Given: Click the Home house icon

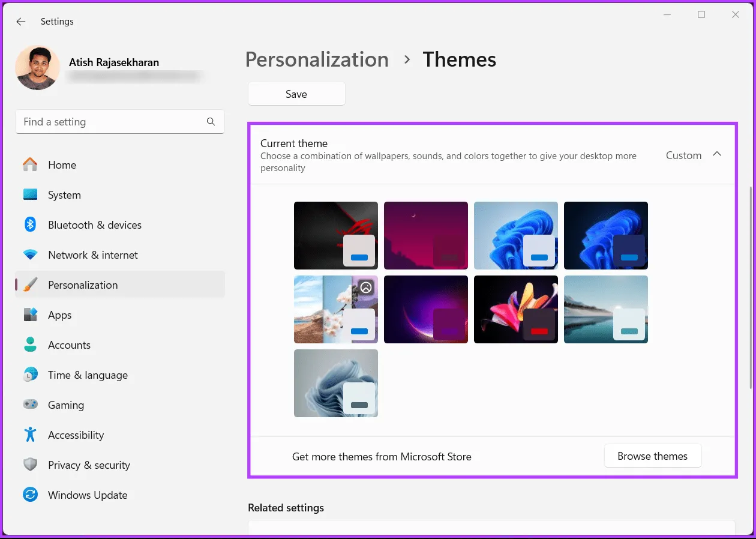Looking at the screenshot, I should point(30,164).
